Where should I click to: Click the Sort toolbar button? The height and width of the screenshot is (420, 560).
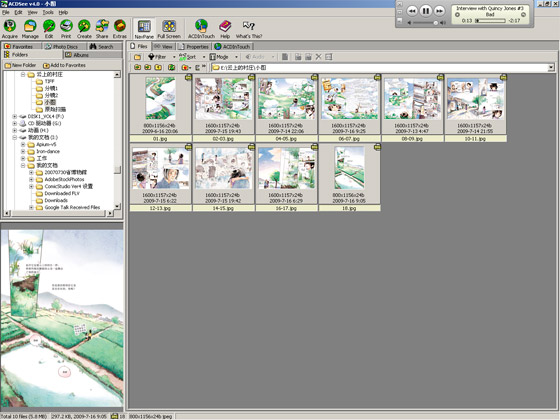click(x=188, y=57)
